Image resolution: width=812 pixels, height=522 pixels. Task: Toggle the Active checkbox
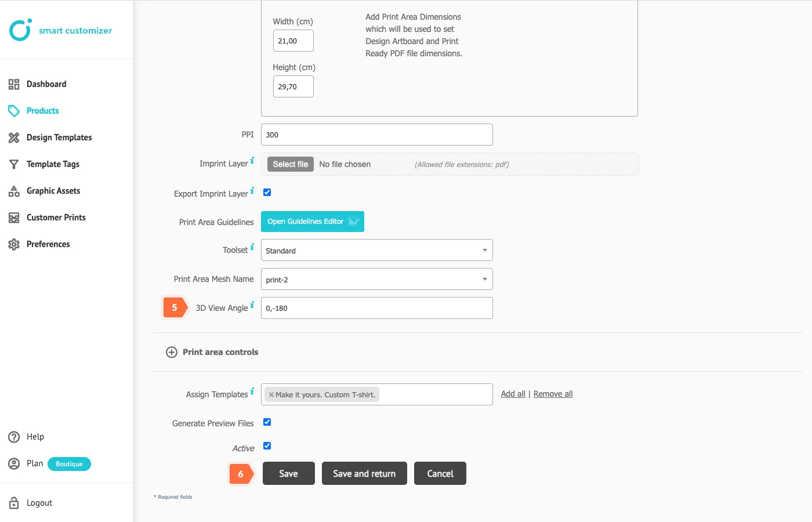pos(267,446)
